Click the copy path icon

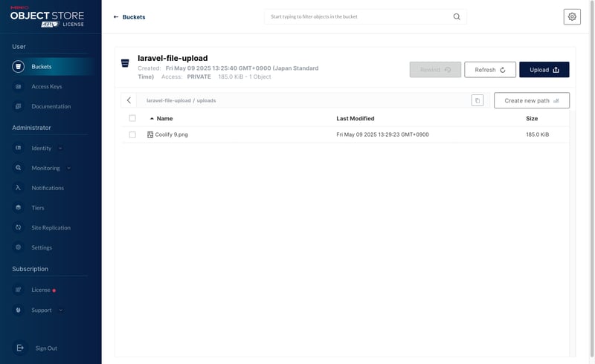477,100
